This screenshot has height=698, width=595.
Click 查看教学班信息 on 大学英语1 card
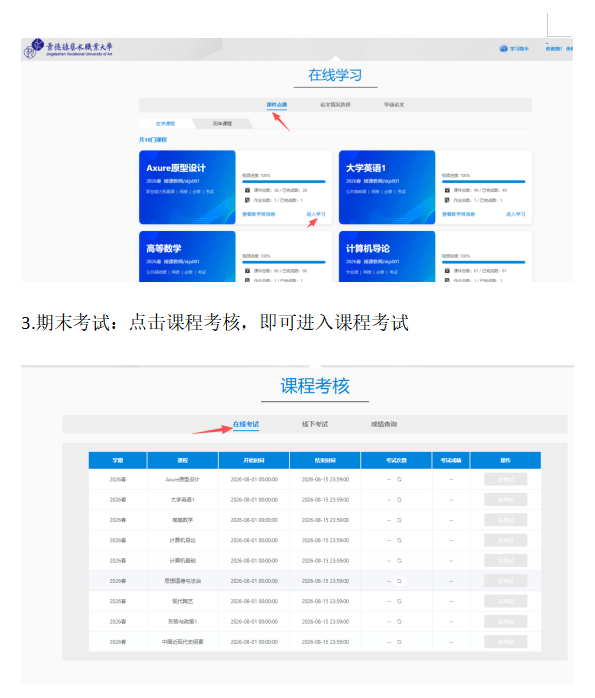(x=458, y=214)
